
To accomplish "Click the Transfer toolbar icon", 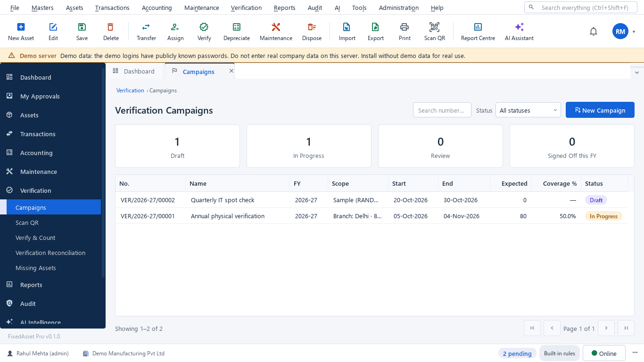I will 146,32.
